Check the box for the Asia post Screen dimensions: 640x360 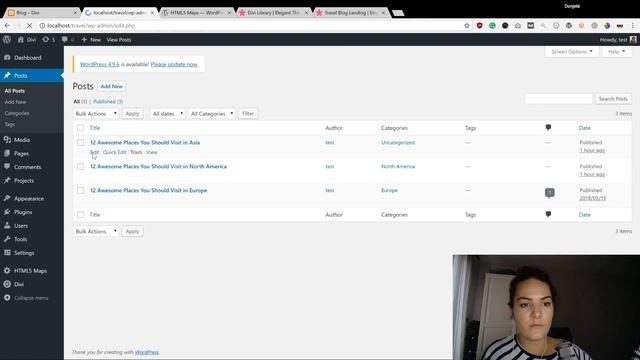[x=80, y=142]
